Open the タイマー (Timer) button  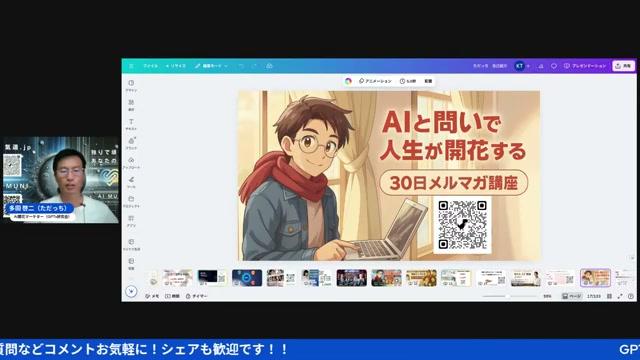tap(196, 296)
